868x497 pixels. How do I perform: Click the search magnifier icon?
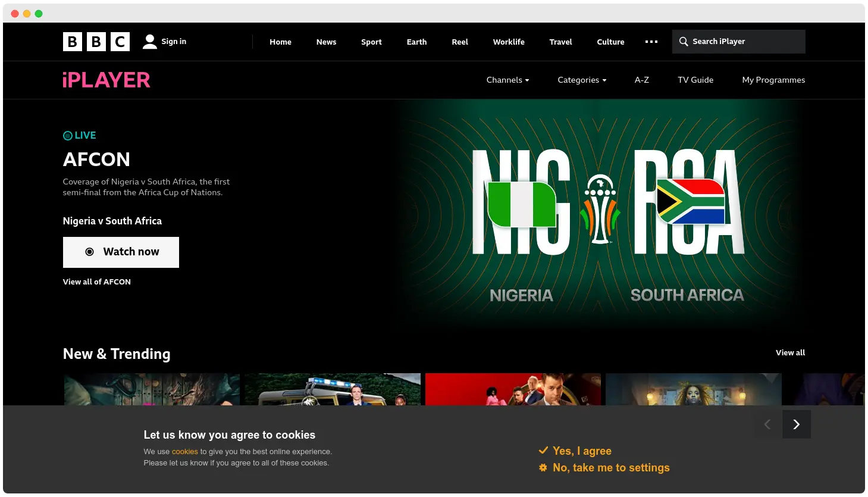[684, 42]
